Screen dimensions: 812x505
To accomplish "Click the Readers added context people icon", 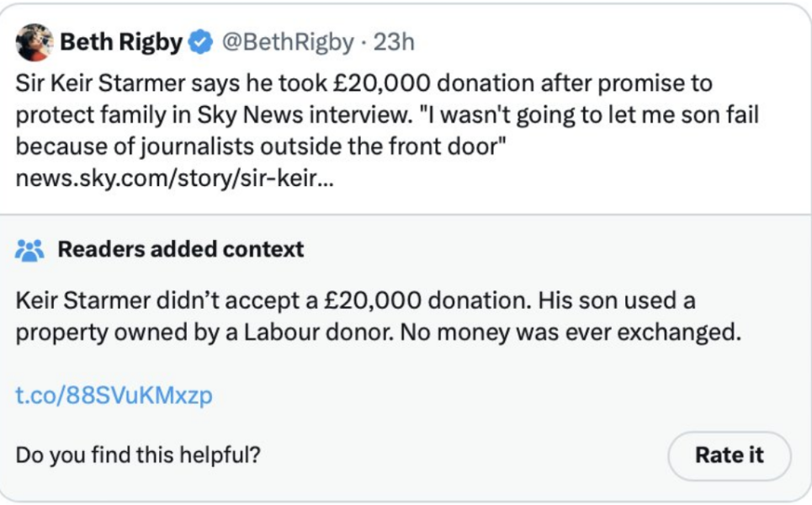I will [29, 250].
